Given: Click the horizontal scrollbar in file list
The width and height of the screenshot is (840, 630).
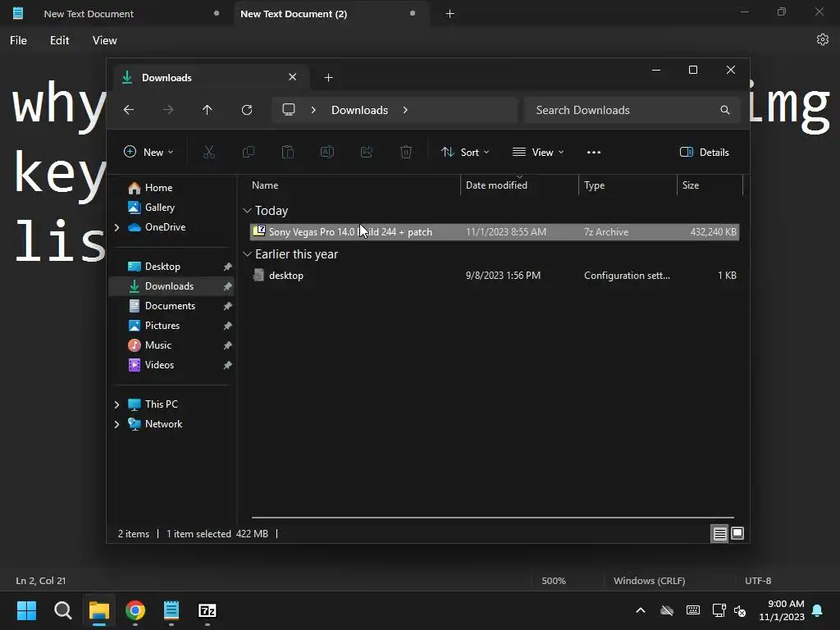Looking at the screenshot, I should coord(493,518).
